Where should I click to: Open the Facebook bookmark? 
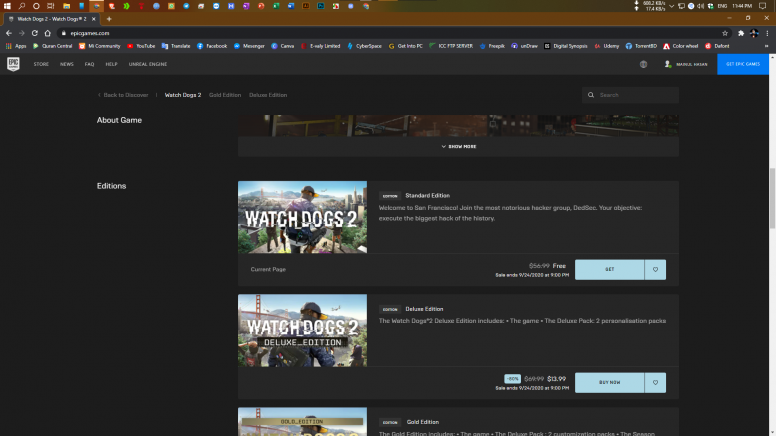click(x=212, y=46)
